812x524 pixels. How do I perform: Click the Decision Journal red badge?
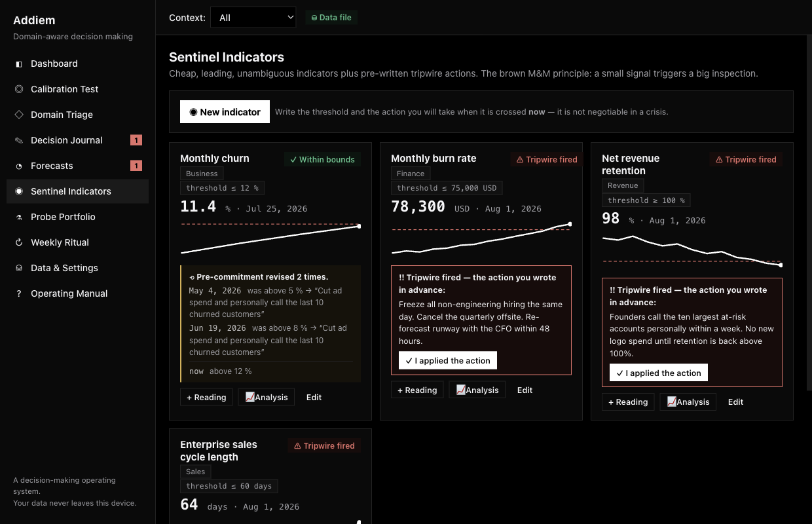click(136, 140)
